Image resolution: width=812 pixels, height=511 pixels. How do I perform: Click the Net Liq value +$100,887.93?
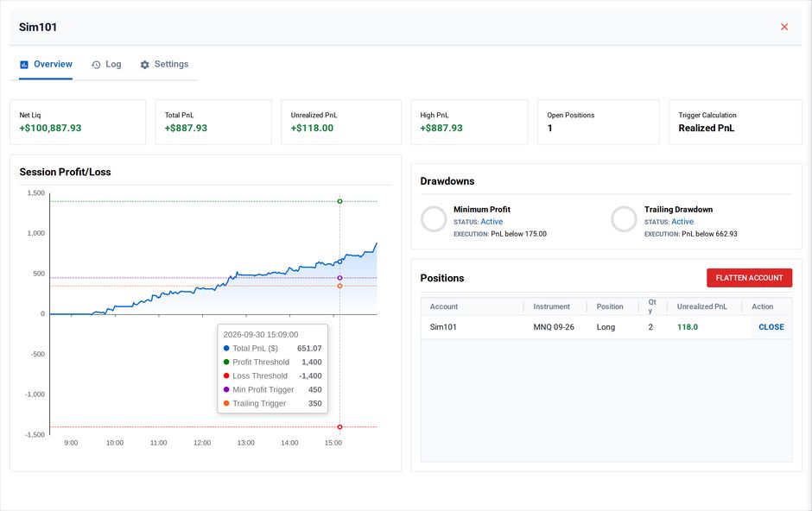50,129
